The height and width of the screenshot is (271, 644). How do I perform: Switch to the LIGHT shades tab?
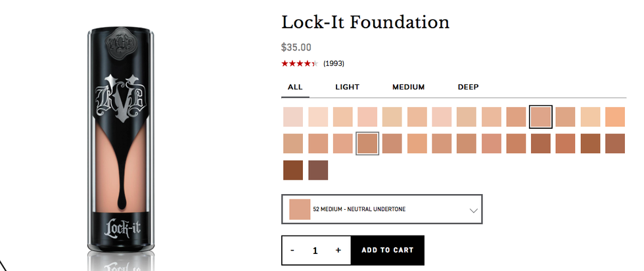pos(347,87)
